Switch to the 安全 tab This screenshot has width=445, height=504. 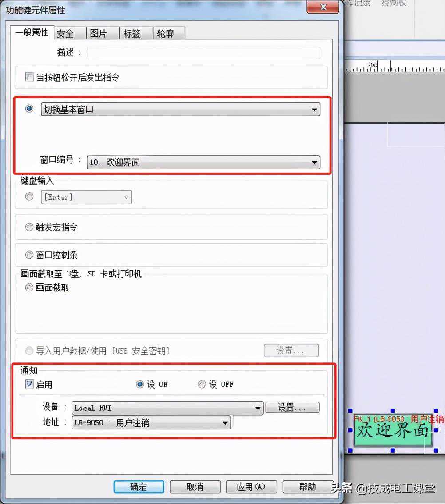tap(65, 33)
